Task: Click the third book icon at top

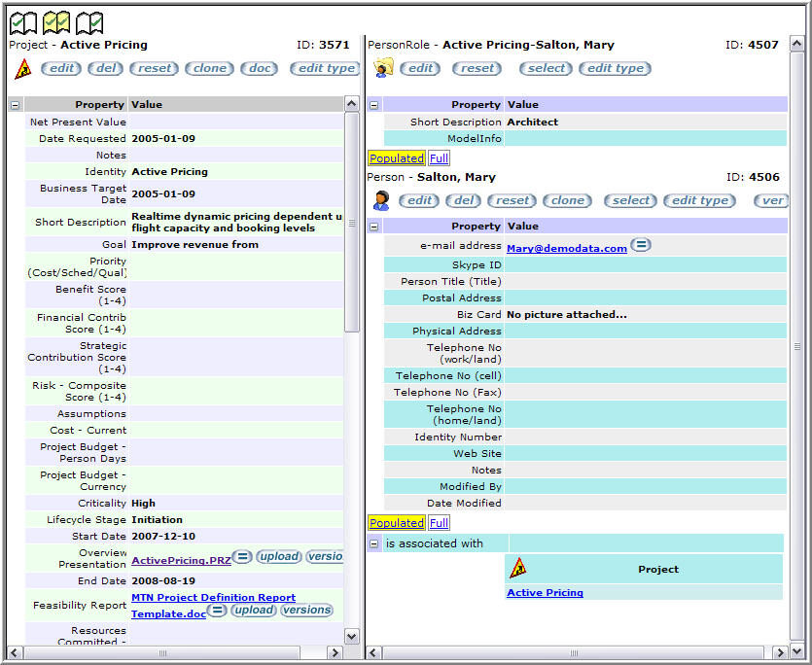Action: click(89, 21)
